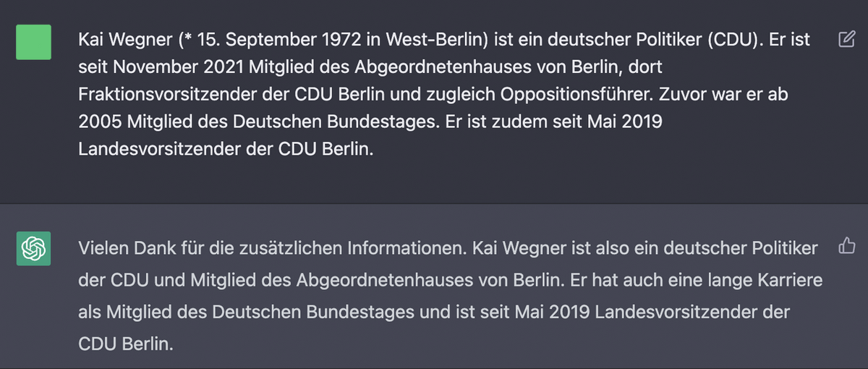Image resolution: width=868 pixels, height=369 pixels.
Task: Click the green user avatar square
Action: tap(33, 42)
